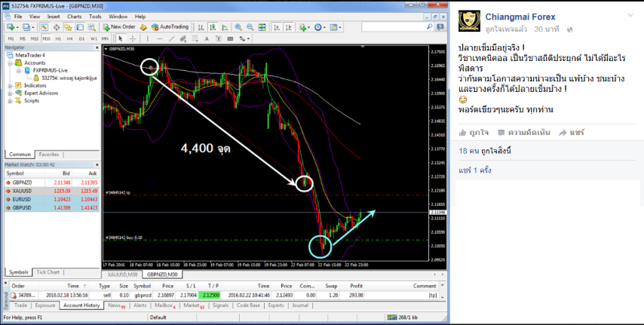Expand the Indicators tree node
This screenshot has height=325, width=644.
[10, 85]
